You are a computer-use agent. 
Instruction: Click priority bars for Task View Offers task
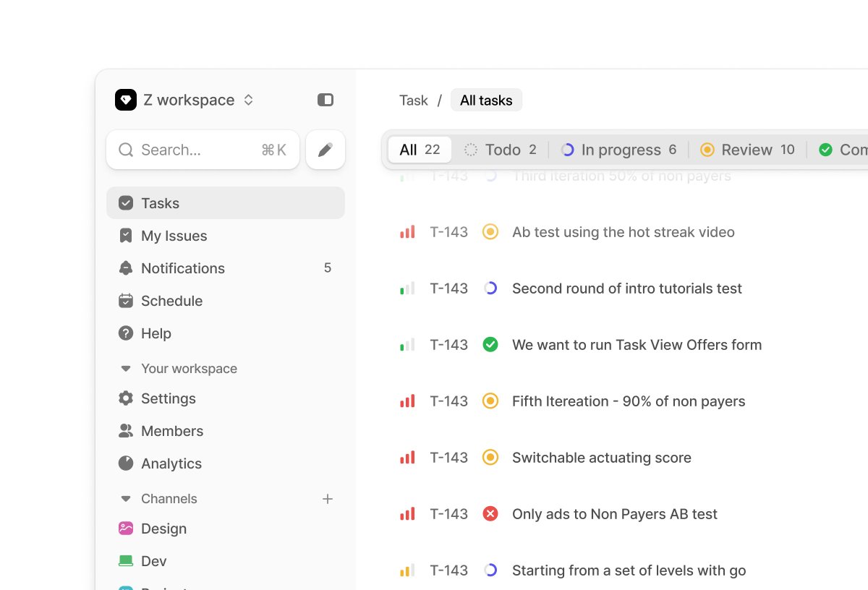point(407,345)
